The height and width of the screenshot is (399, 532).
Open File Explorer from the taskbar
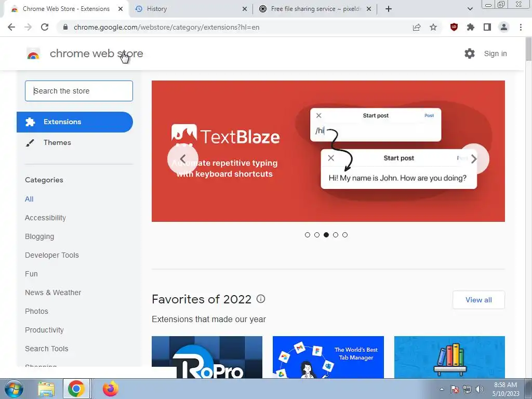[46, 389]
